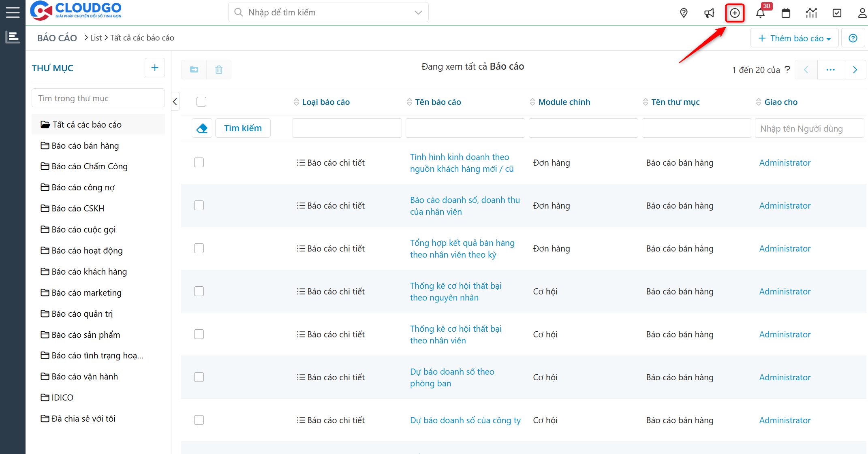This screenshot has width=868, height=454.
Task: Select the 'Báo cáo CSKH' folder
Action: point(78,208)
